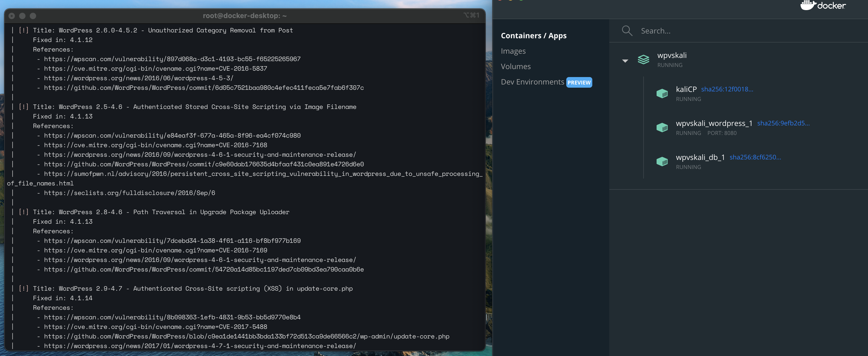Viewport: 868px width, 356px height.
Task: Click title Unauthorized Category Removal from Post
Action: 220,30
